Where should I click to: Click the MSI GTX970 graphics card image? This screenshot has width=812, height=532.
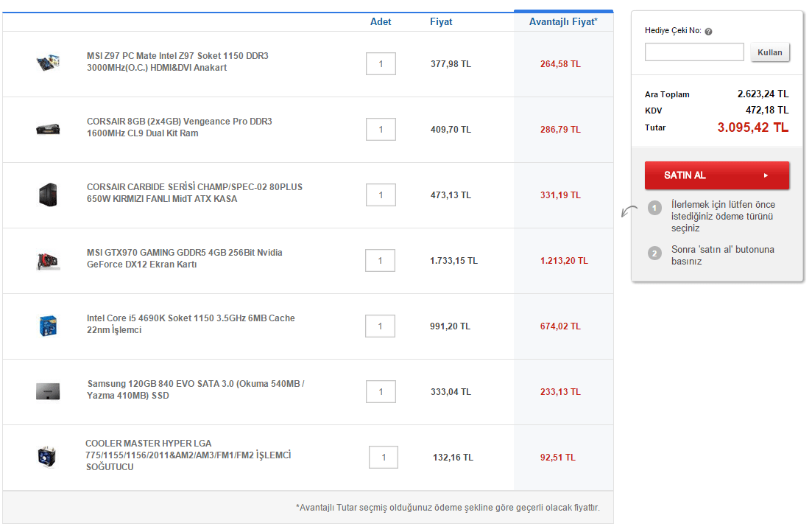[x=48, y=260]
